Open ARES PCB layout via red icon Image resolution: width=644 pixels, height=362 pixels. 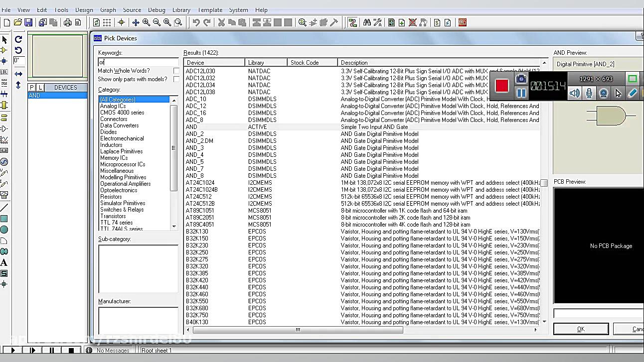point(462,22)
